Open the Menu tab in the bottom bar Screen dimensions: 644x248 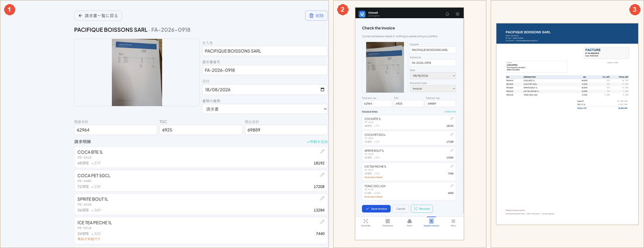click(453, 223)
